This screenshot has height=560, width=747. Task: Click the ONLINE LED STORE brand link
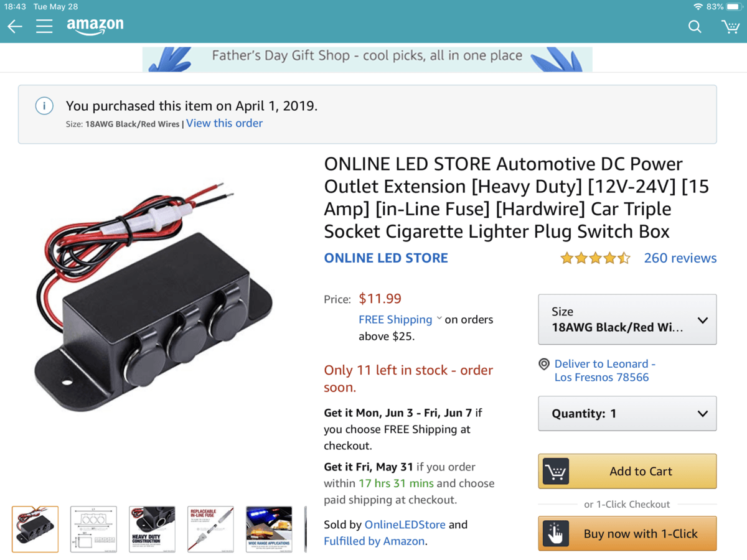click(x=386, y=258)
